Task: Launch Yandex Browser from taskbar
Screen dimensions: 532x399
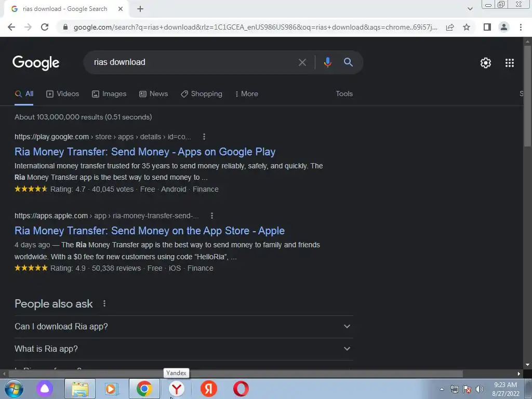Action: [x=177, y=389]
